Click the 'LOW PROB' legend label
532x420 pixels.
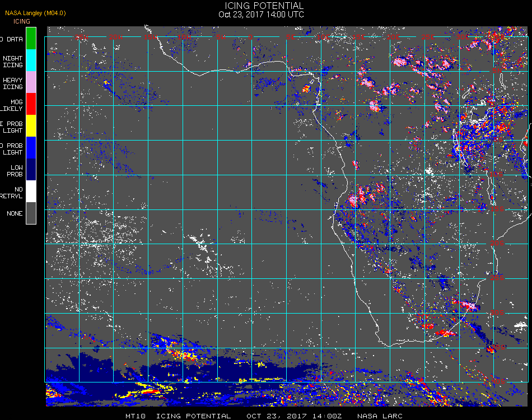pos(15,171)
